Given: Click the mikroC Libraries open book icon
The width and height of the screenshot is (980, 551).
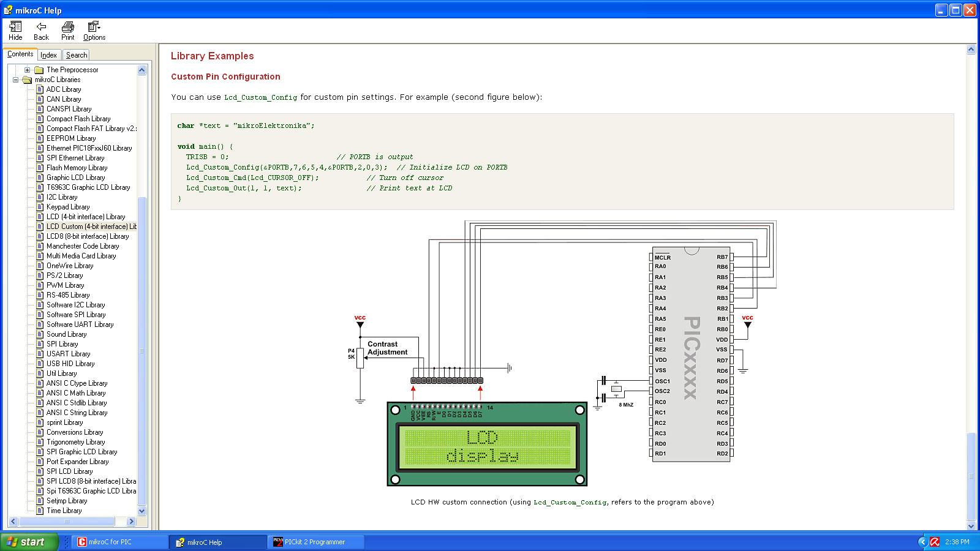Looking at the screenshot, I should point(27,80).
